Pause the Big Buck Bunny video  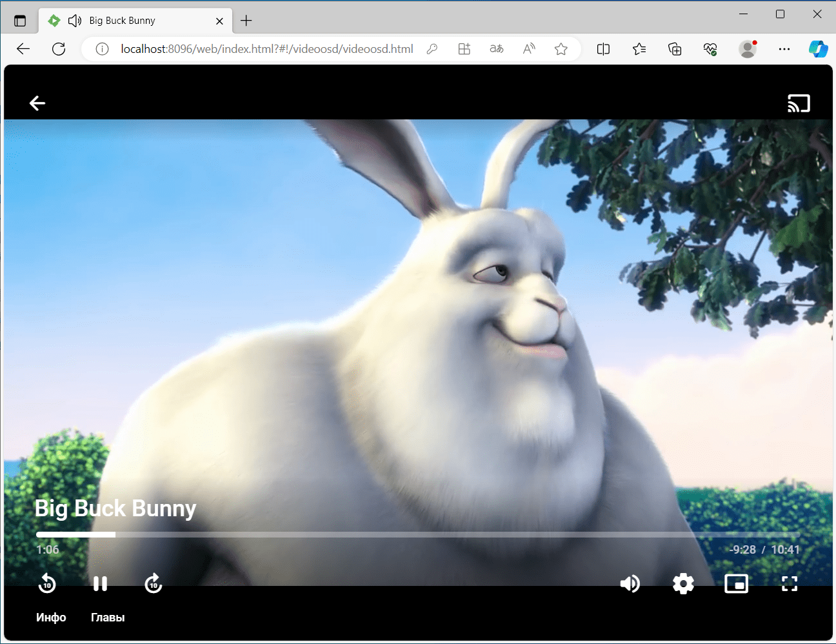(x=100, y=583)
